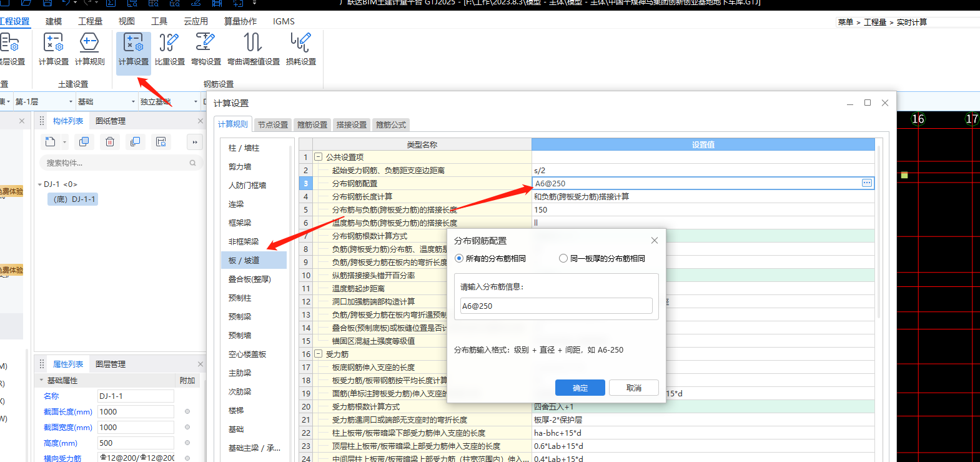Viewport: 980px width, 462px height.
Task: Click the copy component icon in 构件列表
Action: coord(84,142)
